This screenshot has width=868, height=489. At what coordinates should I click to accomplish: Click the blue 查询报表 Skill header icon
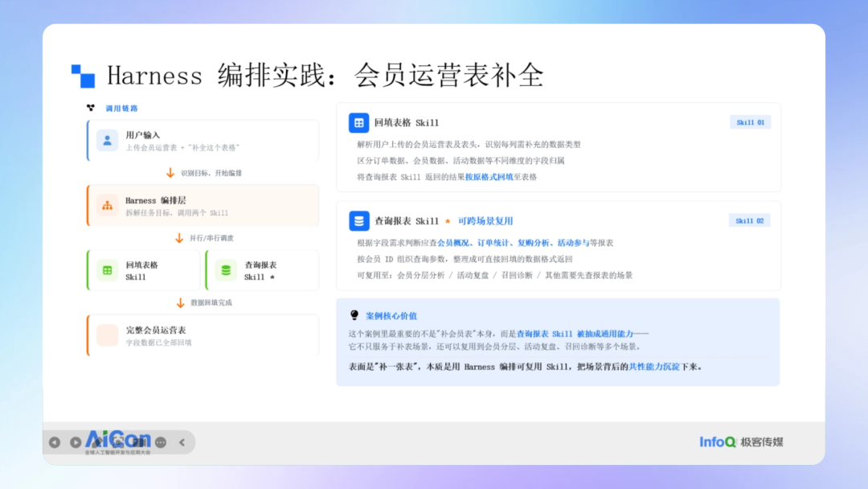pos(358,221)
